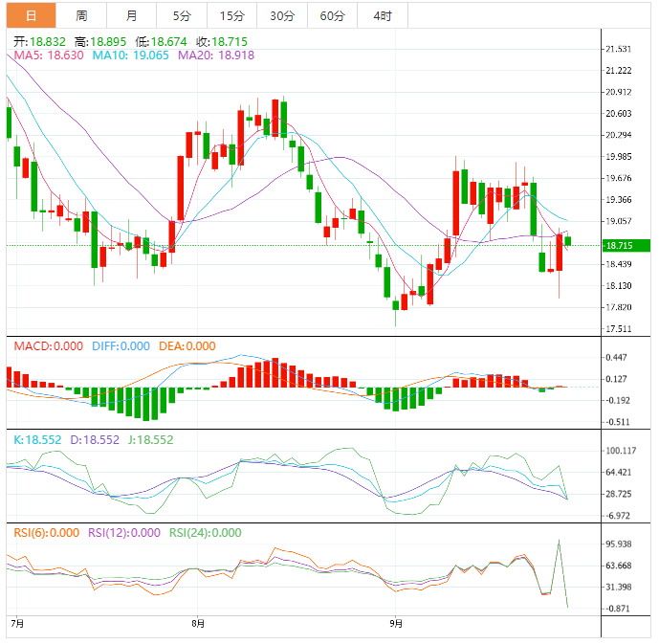659x644 pixels.
Task: Select the RSI(12) legend label
Action: pyautogui.click(x=126, y=533)
